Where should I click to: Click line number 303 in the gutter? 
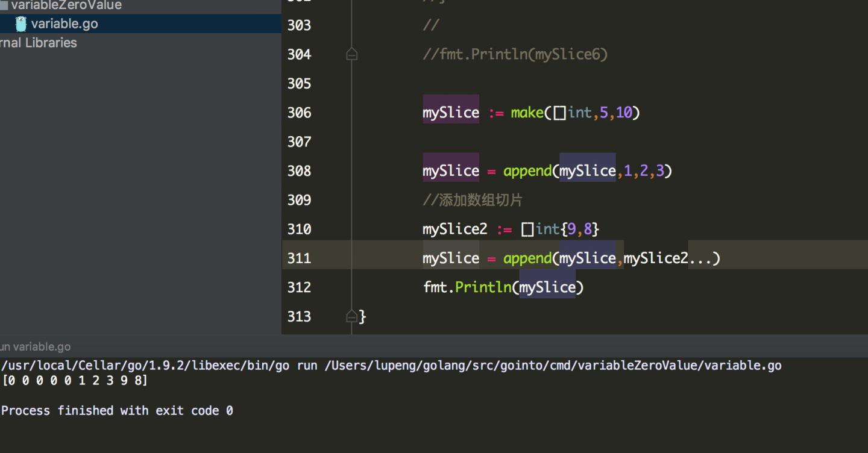300,25
